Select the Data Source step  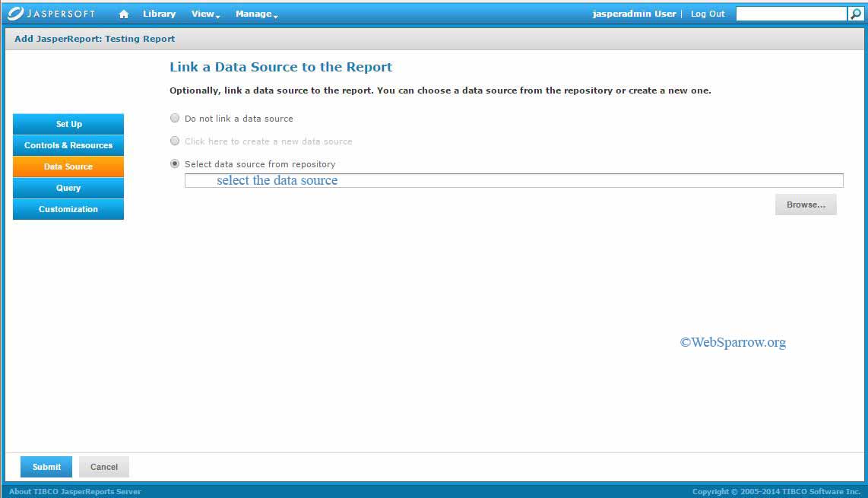coord(68,167)
